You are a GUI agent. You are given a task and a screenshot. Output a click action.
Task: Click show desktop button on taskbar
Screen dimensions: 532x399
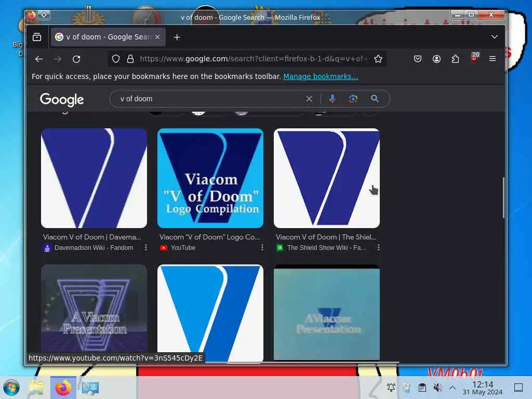click(518, 388)
